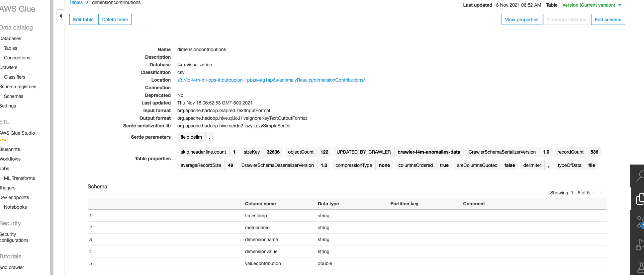Collapse the AWS Glue sidebar arrow

click(x=60, y=16)
